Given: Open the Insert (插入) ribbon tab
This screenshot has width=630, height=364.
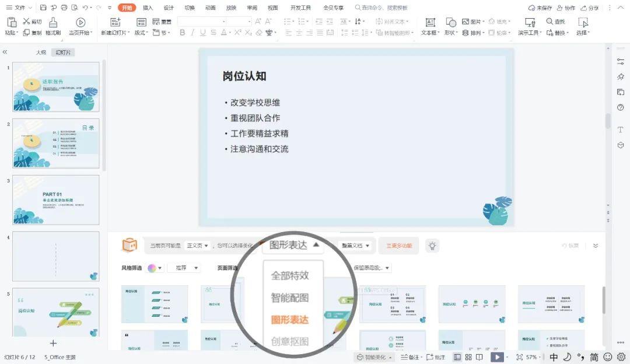Looking at the screenshot, I should point(148,8).
